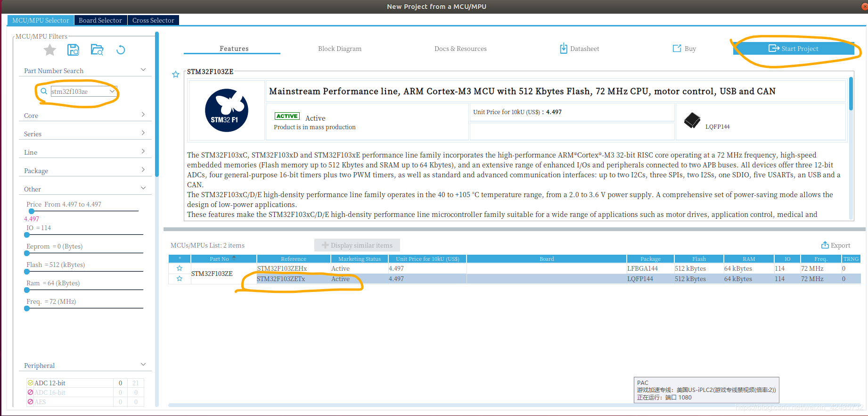Click the Price range slider handle
868x416 pixels.
(32, 211)
